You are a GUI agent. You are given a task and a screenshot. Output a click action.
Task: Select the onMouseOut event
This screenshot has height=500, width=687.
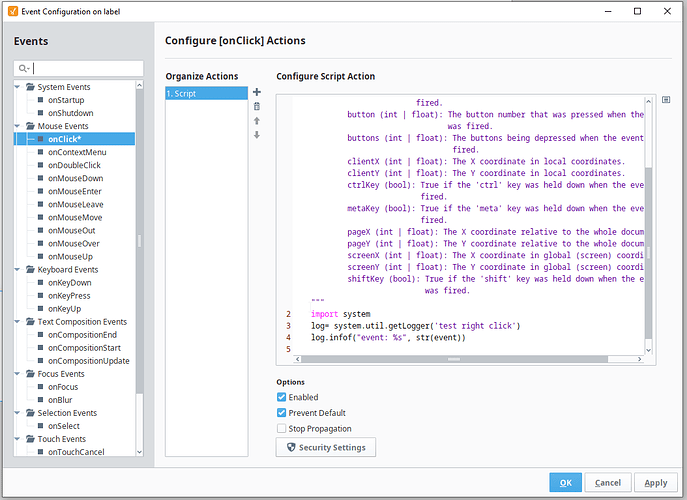(71, 230)
